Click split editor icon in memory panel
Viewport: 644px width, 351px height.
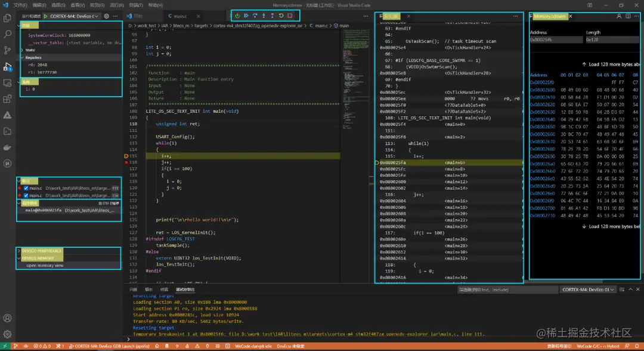tap(628, 16)
